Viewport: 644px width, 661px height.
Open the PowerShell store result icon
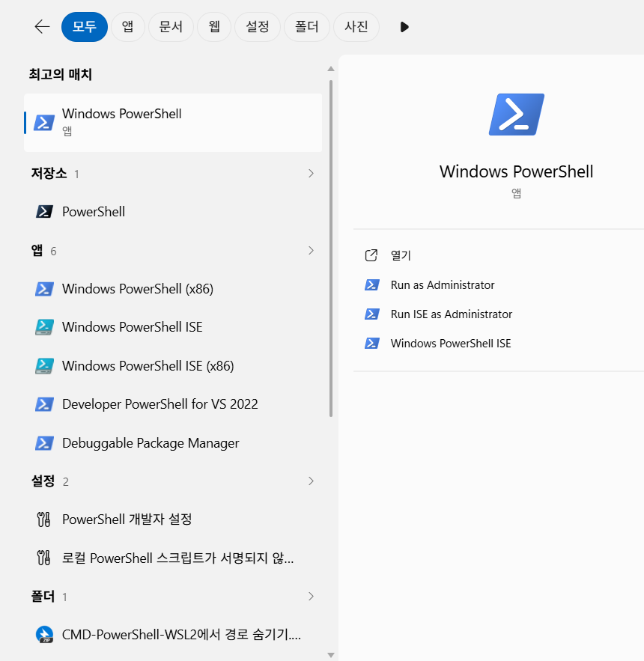pyautogui.click(x=44, y=212)
